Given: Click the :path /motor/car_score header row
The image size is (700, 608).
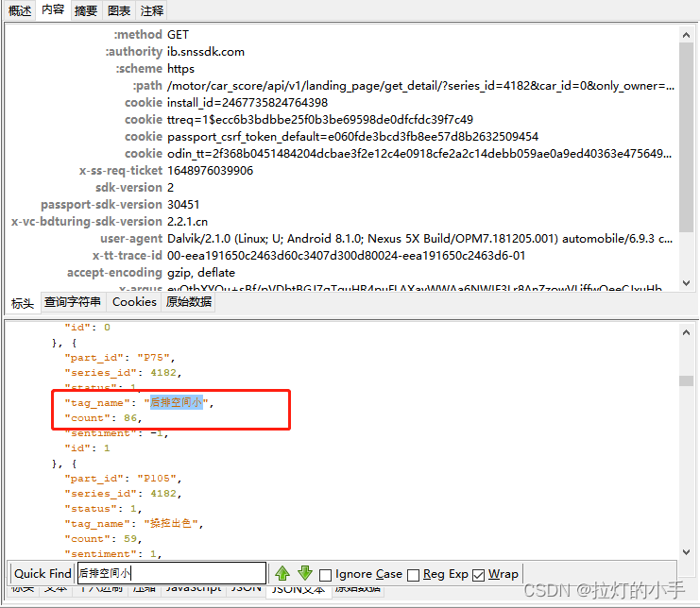Looking at the screenshot, I should (342, 85).
